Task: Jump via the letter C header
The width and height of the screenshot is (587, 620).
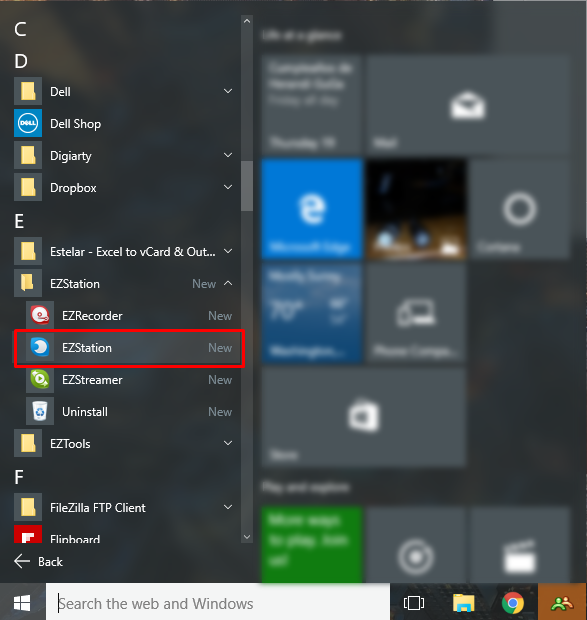Action: [20, 29]
